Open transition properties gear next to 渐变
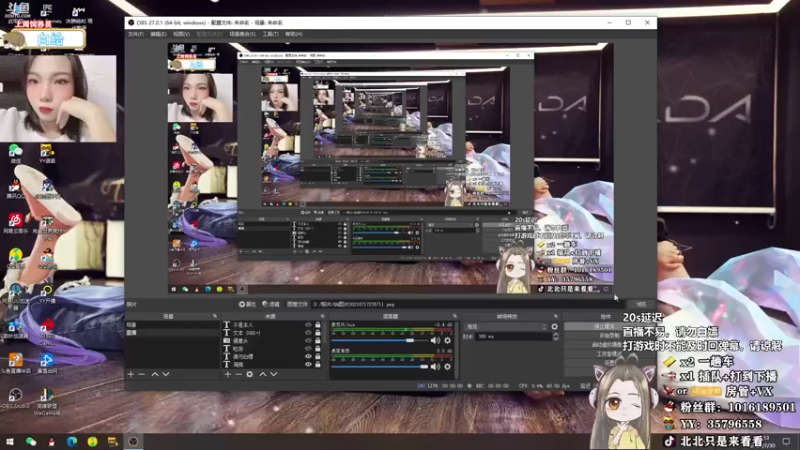This screenshot has width=800, height=450. (555, 327)
